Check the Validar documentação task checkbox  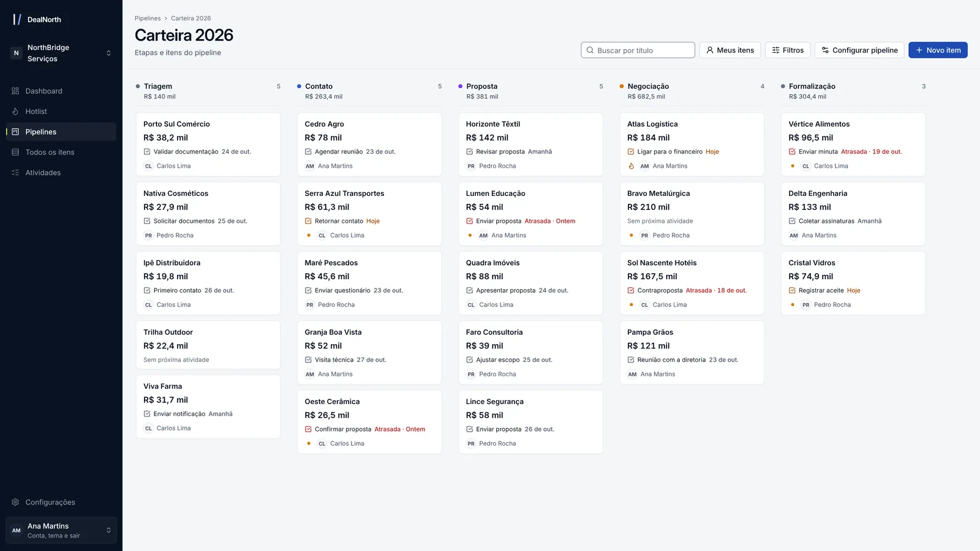click(147, 152)
